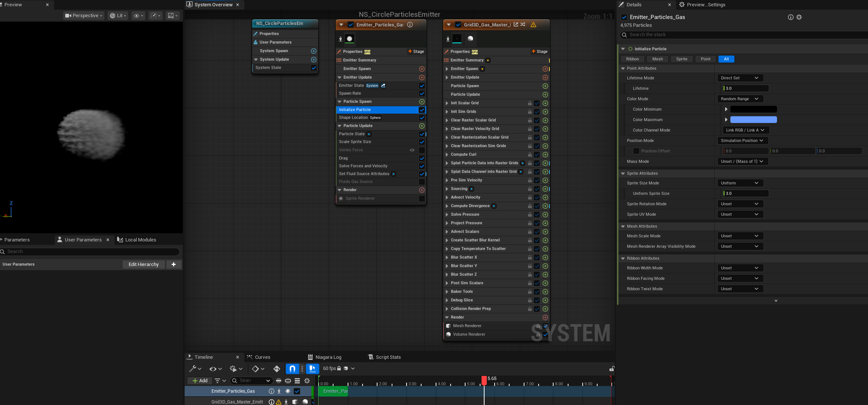The height and width of the screenshot is (405, 868).
Task: Expand the Solve Pressure stage
Action: (447, 215)
